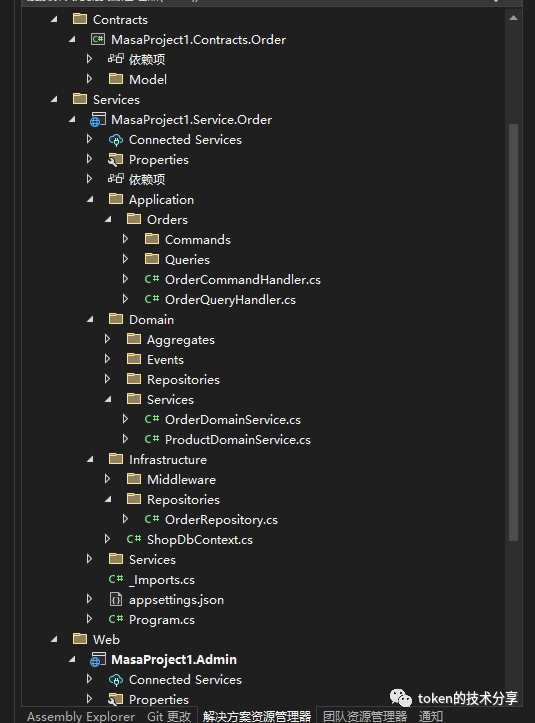Screen dimensions: 535x723
Task: Expand the Commands folder
Action: pyautogui.click(x=125, y=239)
